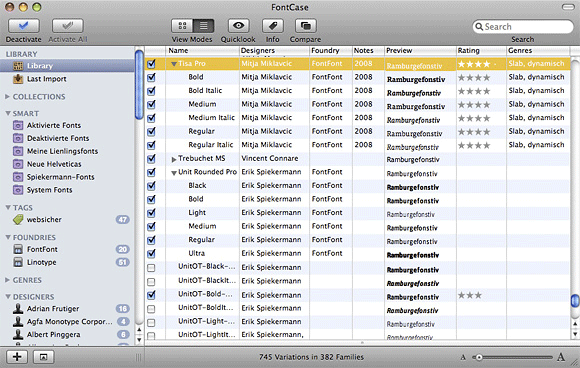The height and width of the screenshot is (368, 580).
Task: Click the Activate All toolbar button
Action: point(68,26)
